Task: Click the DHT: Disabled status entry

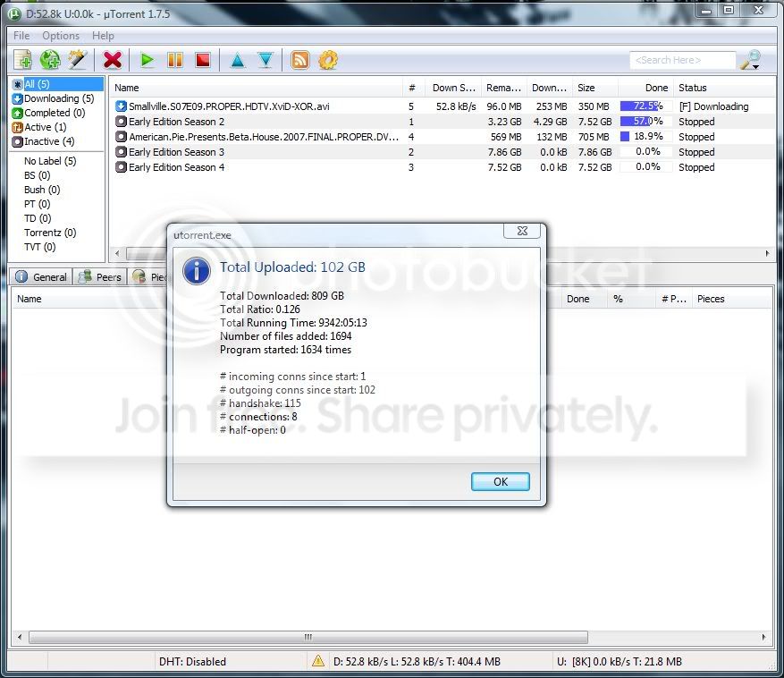Action: [x=192, y=662]
